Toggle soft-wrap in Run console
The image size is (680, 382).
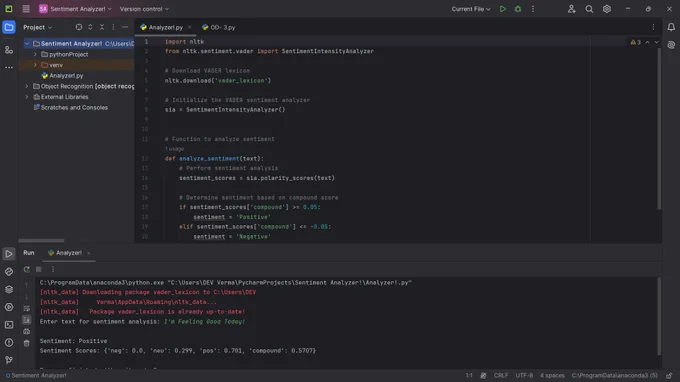point(26,309)
